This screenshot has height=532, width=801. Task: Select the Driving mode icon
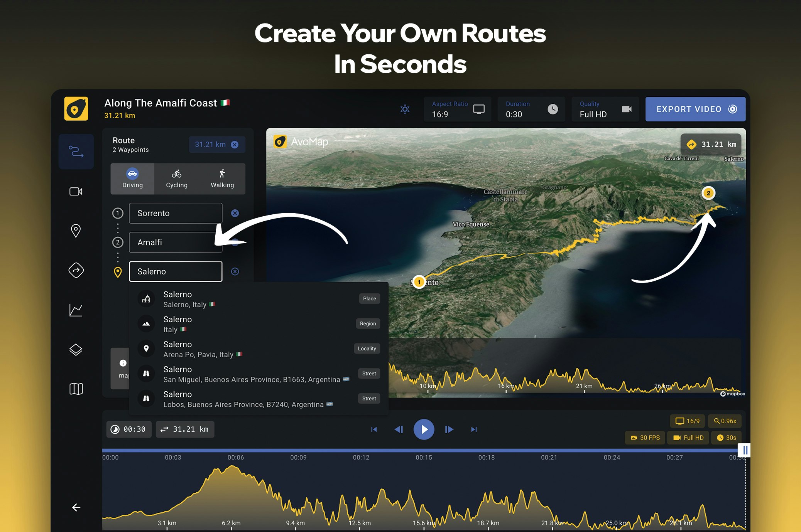tap(132, 173)
